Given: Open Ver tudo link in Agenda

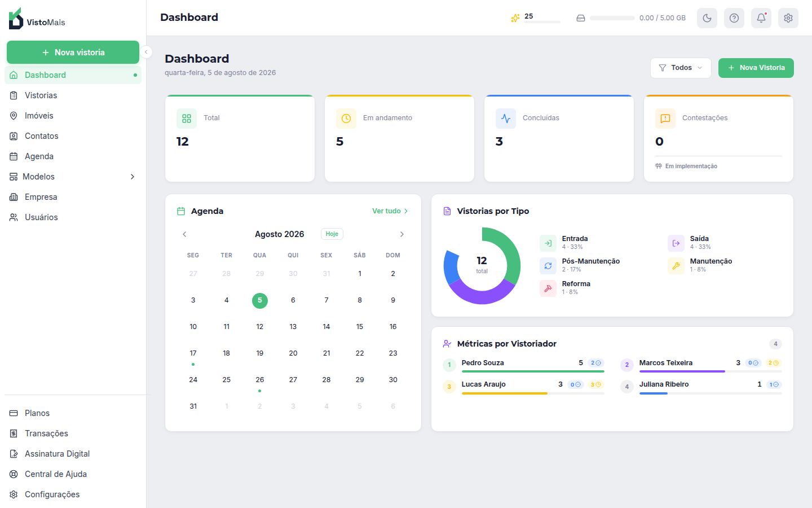Looking at the screenshot, I should (390, 211).
